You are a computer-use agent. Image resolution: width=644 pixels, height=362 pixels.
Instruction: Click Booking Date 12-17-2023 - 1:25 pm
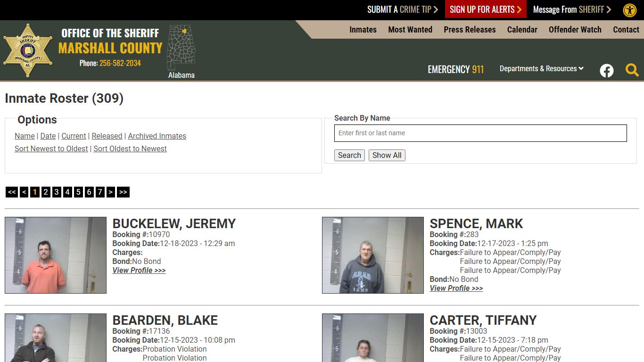pos(489,243)
